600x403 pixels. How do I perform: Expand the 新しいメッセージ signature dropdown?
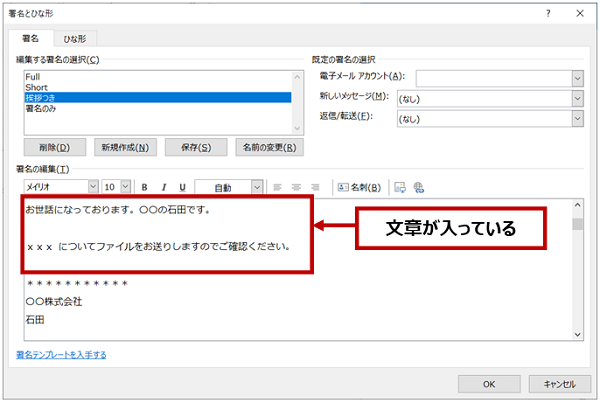click(x=577, y=98)
